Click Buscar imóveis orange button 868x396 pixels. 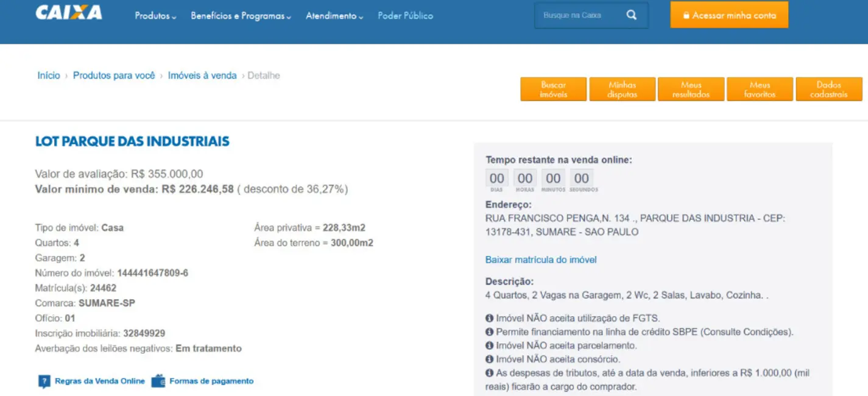coord(553,90)
